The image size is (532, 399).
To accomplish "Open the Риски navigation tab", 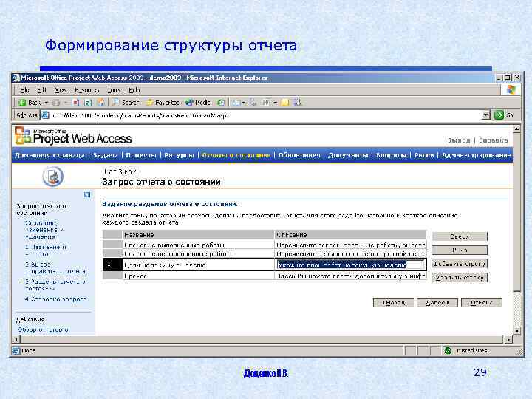I will click(424, 155).
